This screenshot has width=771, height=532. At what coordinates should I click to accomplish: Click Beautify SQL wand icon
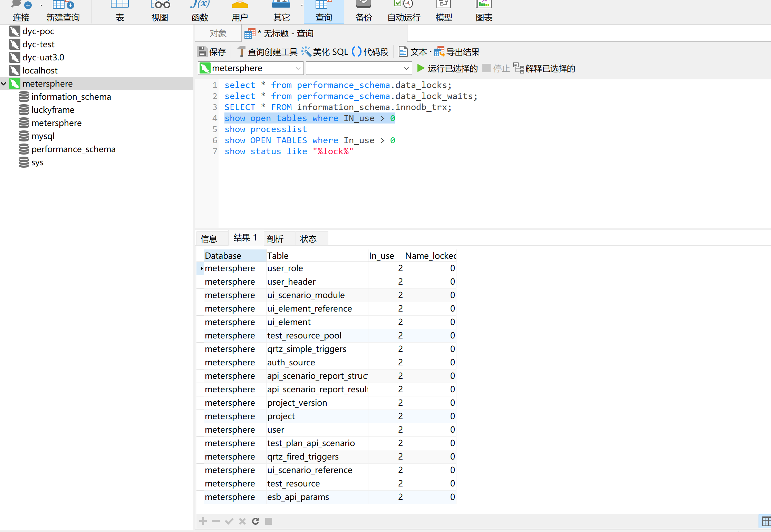306,52
